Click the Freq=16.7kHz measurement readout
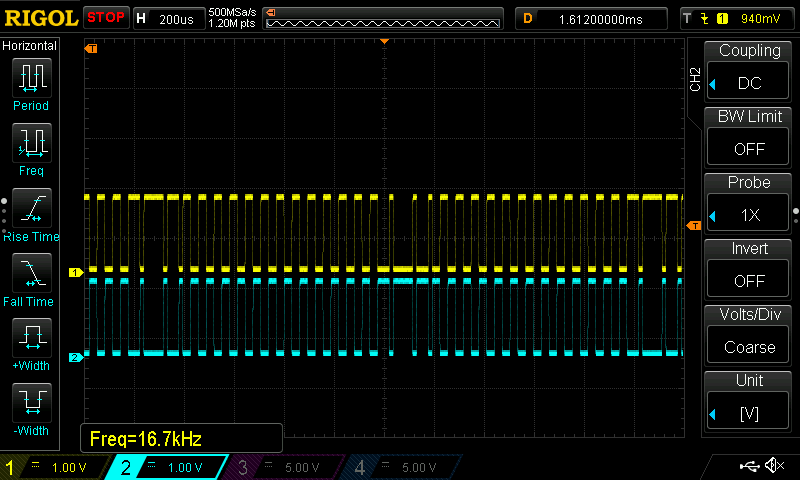Screen dimensions: 800x480 180,438
